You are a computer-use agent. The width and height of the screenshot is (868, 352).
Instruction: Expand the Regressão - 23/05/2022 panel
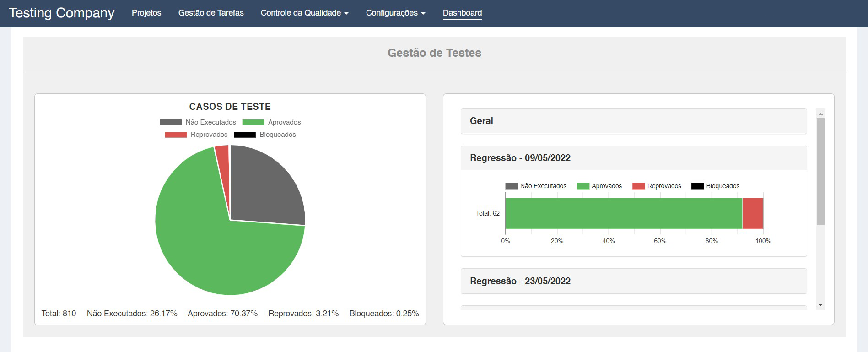click(520, 281)
